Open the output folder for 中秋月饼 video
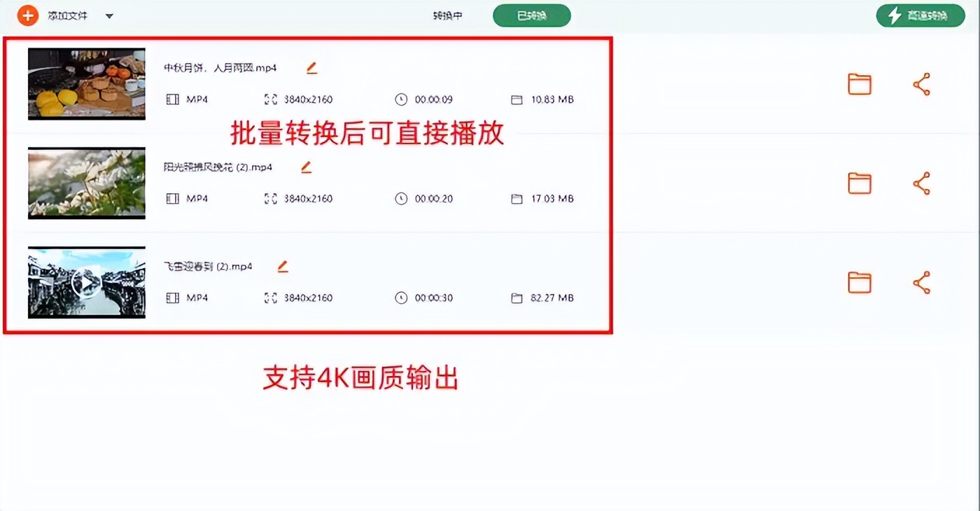Screen dimensions: 980x511 pyautogui.click(x=859, y=83)
